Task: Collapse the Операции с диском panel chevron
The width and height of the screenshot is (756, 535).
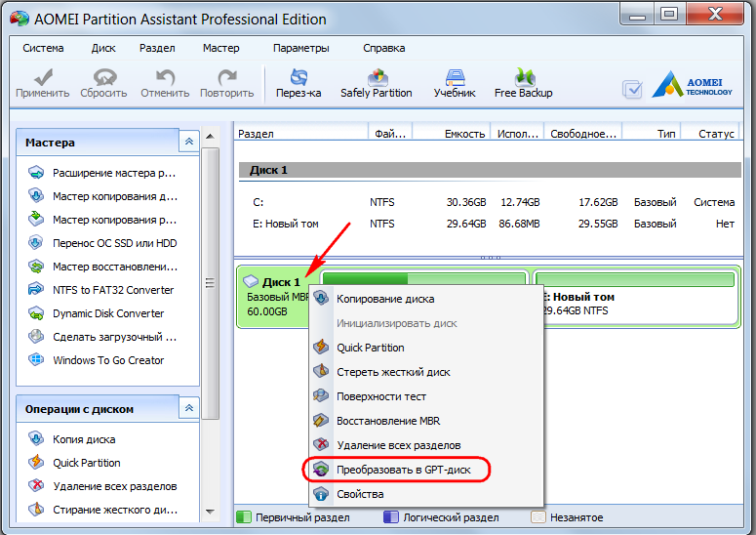Action: [x=189, y=408]
